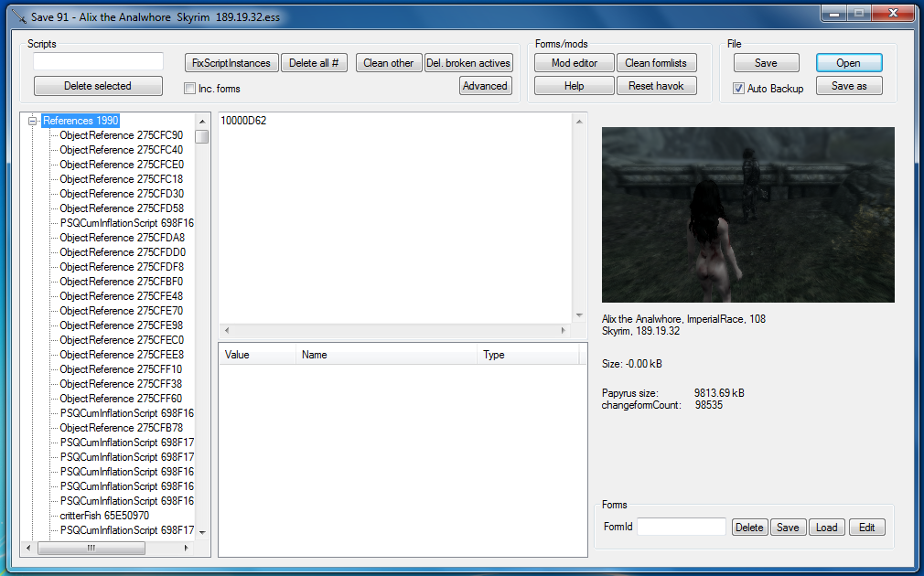Image resolution: width=924 pixels, height=576 pixels.
Task: Toggle the Inc. forms checkbox
Action: (189, 89)
